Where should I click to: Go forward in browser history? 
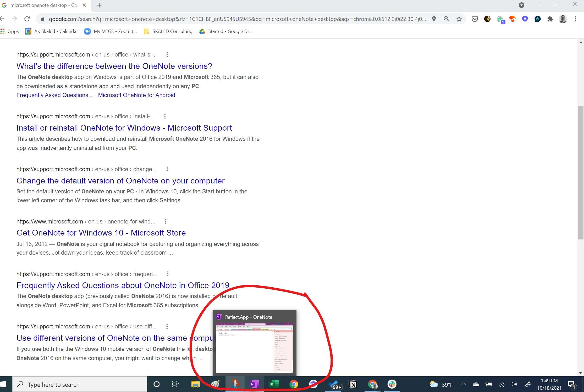[14, 19]
